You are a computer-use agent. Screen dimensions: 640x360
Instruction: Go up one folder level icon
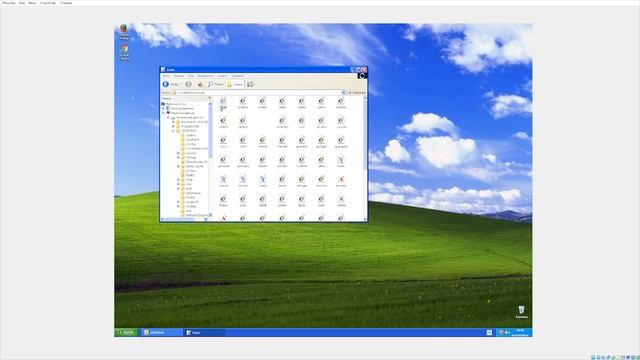tap(200, 84)
